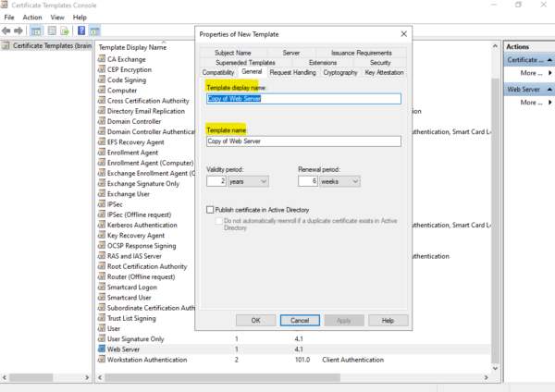Click the validity period number field
Image resolution: width=555 pixels, height=392 pixels.
coord(216,181)
